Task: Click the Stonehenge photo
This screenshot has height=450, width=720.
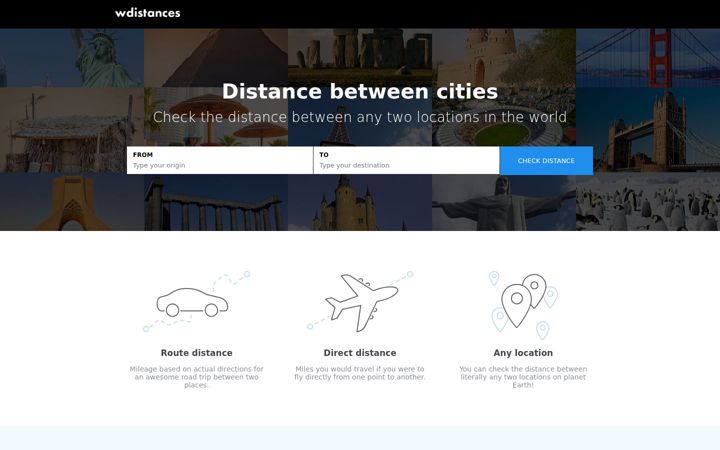Action: tap(360, 58)
